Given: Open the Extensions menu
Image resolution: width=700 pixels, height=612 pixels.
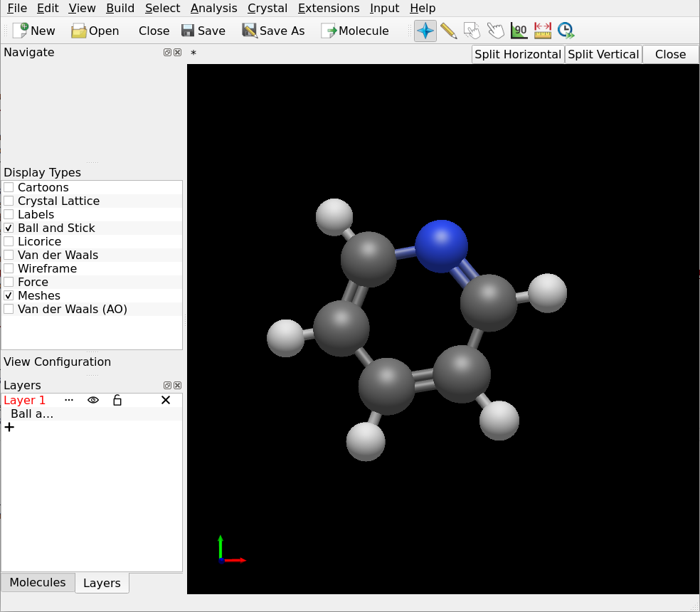Looking at the screenshot, I should pyautogui.click(x=329, y=9).
